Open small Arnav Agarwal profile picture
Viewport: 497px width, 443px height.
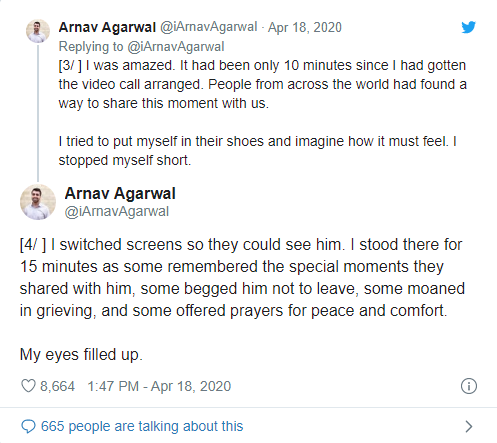(38, 31)
